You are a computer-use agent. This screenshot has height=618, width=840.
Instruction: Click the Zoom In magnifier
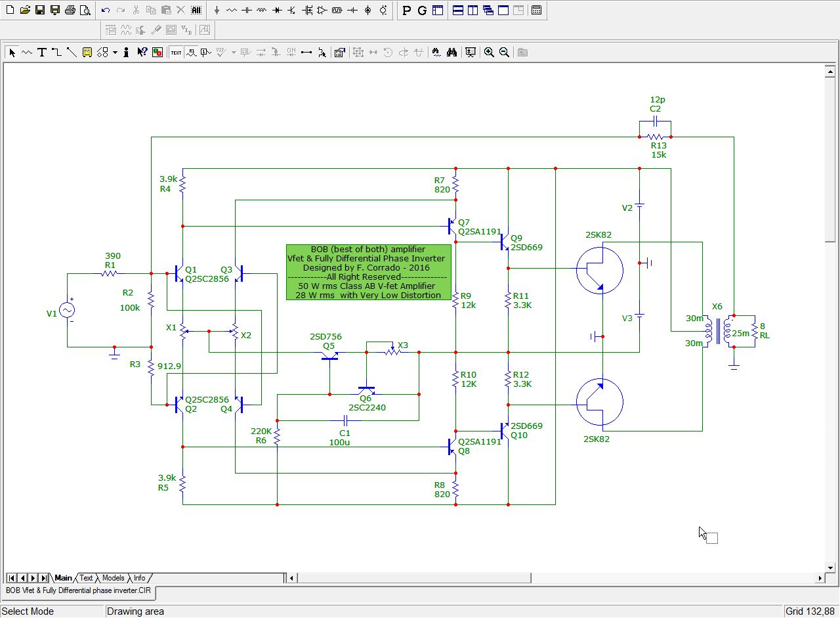pyautogui.click(x=489, y=53)
